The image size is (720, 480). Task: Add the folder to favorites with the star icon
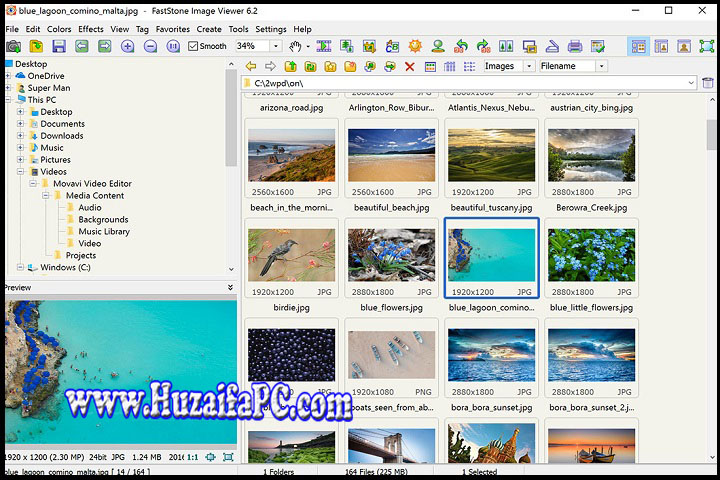[x=330, y=67]
